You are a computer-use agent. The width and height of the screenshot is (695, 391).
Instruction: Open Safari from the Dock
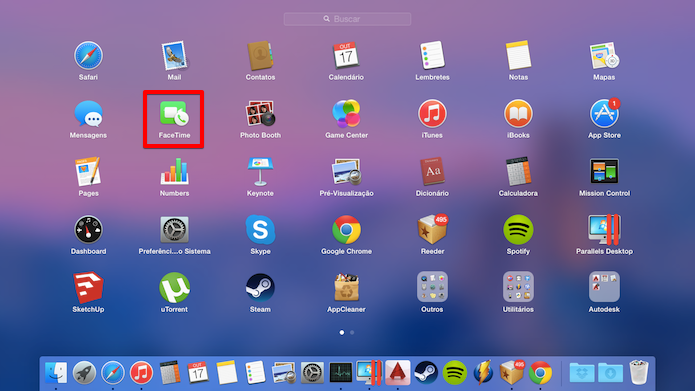113,372
